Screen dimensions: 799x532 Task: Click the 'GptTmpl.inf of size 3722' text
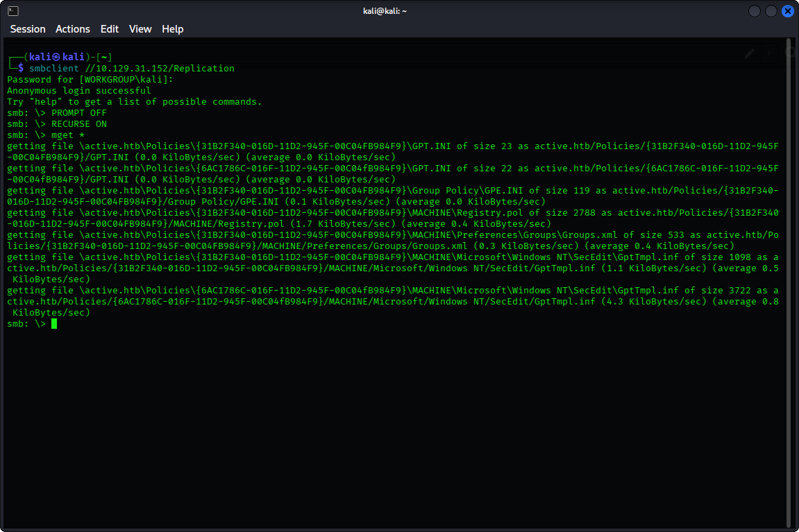point(684,290)
